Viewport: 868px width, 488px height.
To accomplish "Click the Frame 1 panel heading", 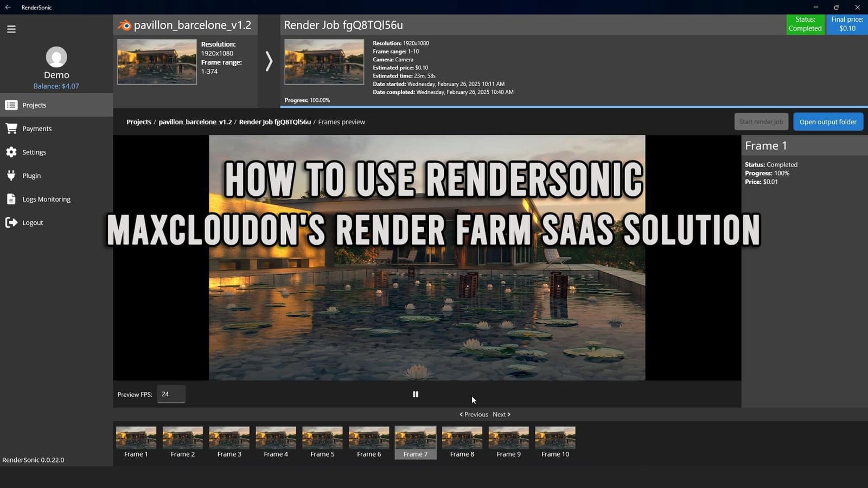I will click(x=766, y=146).
